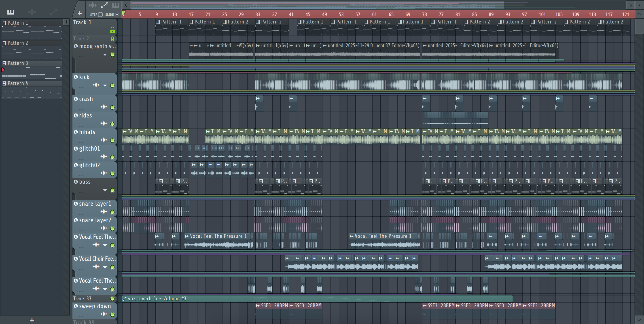Toggle the STEP checkbox

pos(100,15)
